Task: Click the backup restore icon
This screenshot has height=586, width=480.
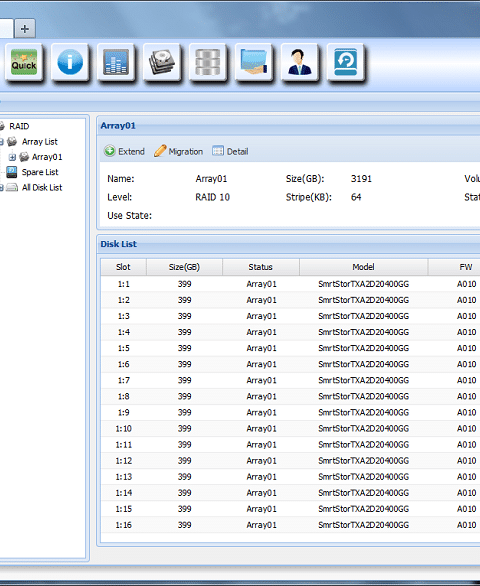Action: point(346,62)
